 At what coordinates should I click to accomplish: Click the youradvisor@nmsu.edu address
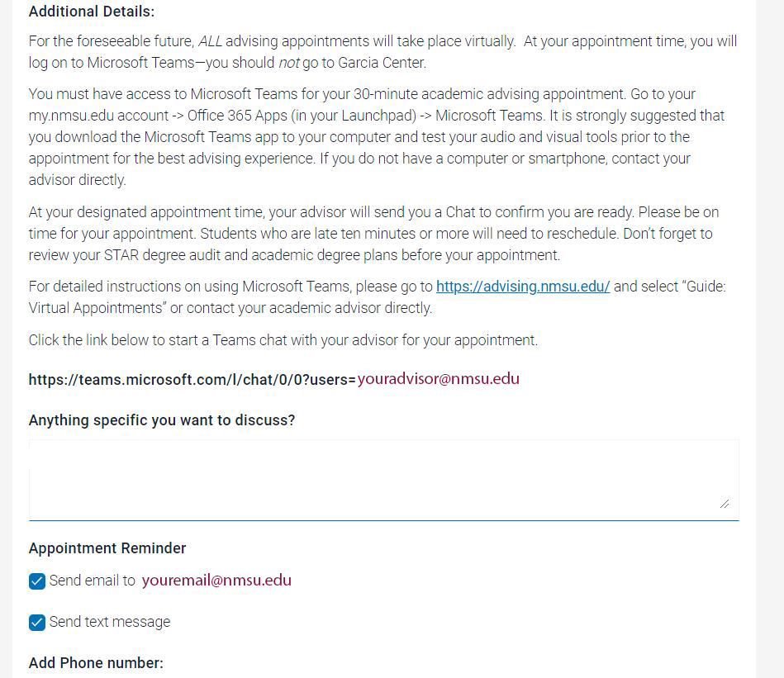pos(439,379)
